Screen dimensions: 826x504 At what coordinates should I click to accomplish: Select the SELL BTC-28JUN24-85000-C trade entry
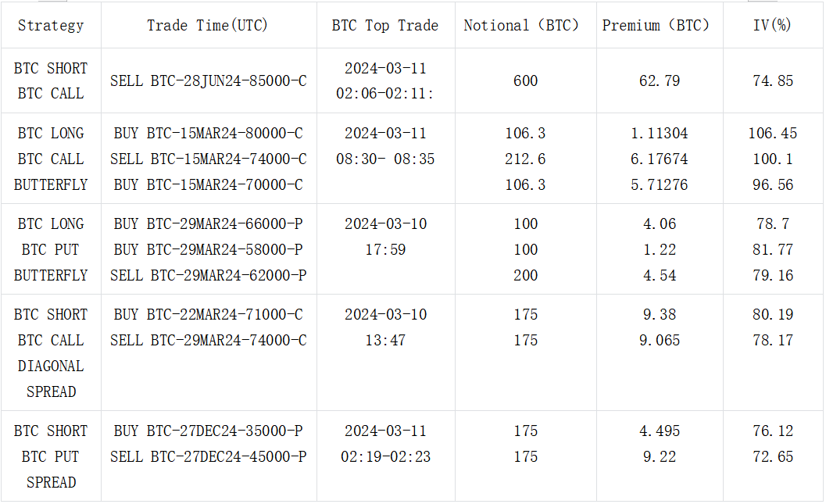click(208, 80)
